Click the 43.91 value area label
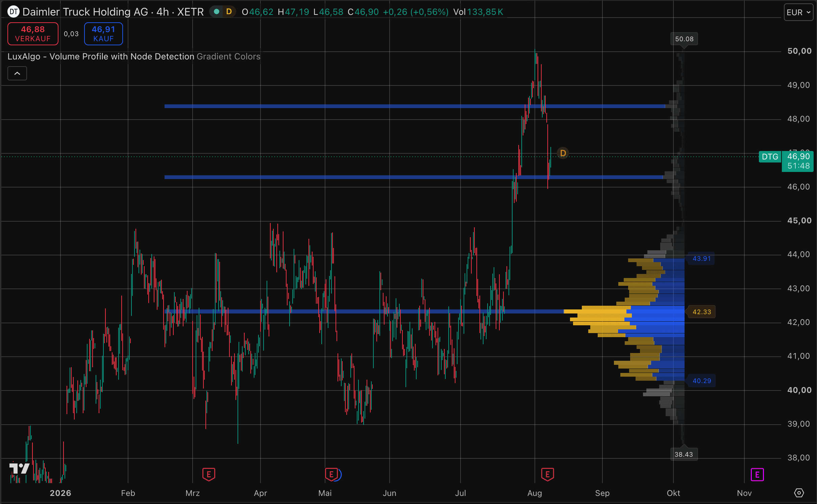This screenshot has height=504, width=817. [x=702, y=258]
